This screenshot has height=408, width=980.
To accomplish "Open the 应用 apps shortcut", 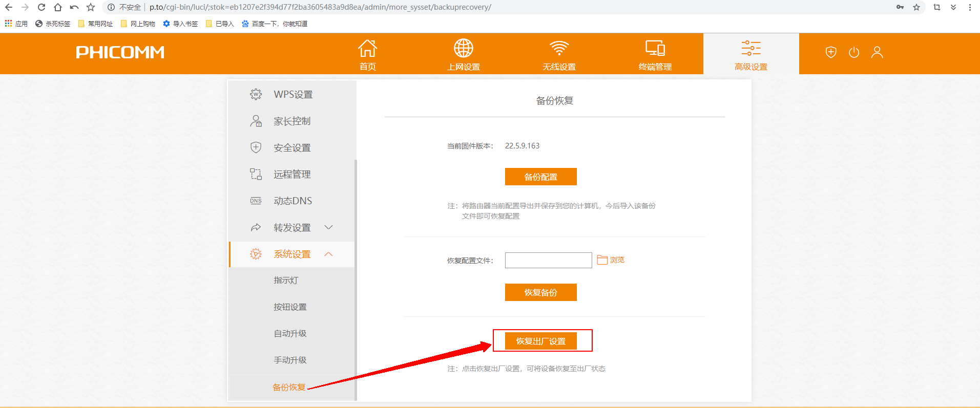I will click(16, 24).
